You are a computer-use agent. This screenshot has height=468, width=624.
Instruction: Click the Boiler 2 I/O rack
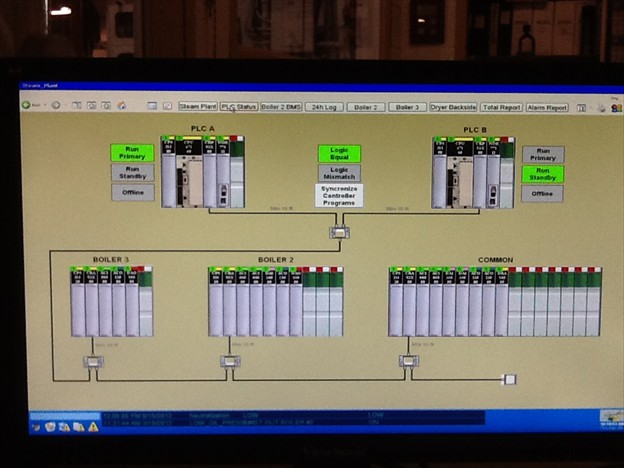pyautogui.click(x=275, y=302)
